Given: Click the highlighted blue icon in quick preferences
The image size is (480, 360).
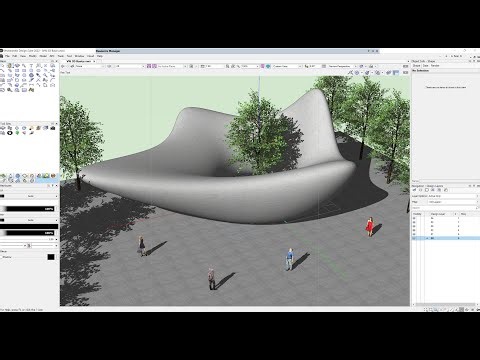Looking at the screenshot, I should point(396,72).
